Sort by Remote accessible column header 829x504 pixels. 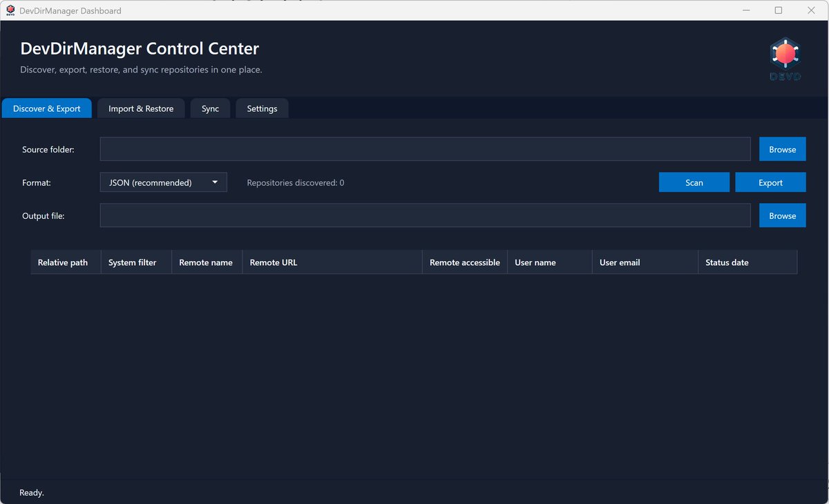[465, 262]
